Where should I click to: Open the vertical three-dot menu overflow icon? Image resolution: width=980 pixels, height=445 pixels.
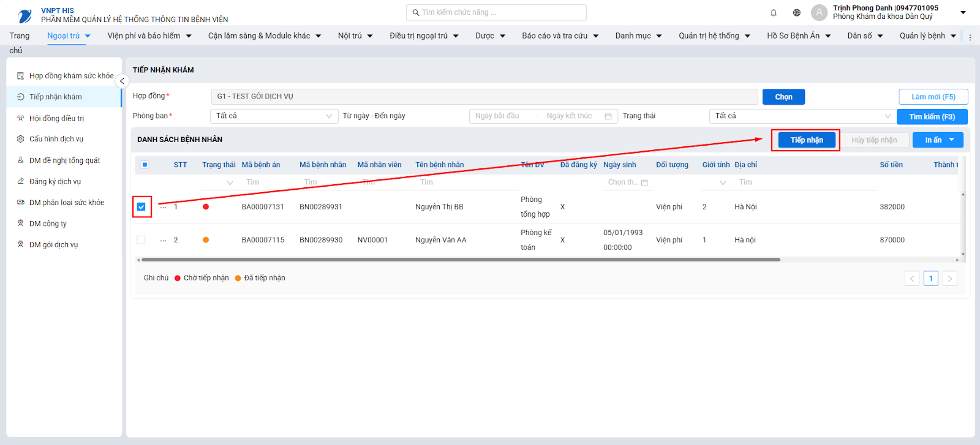point(970,37)
